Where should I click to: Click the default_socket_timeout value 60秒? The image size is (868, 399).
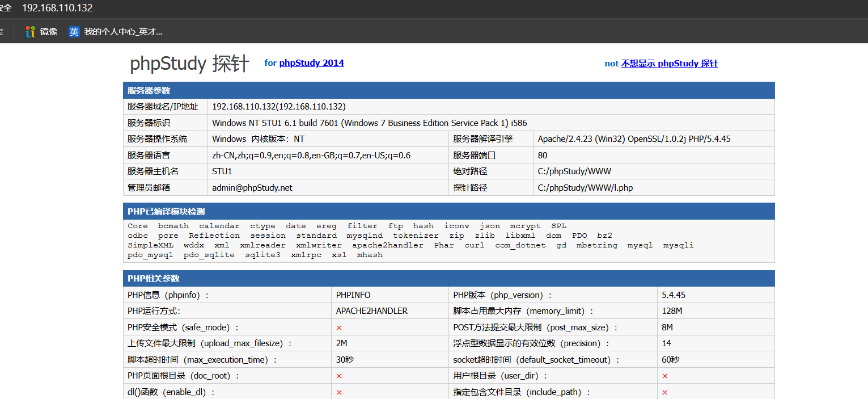click(671, 359)
